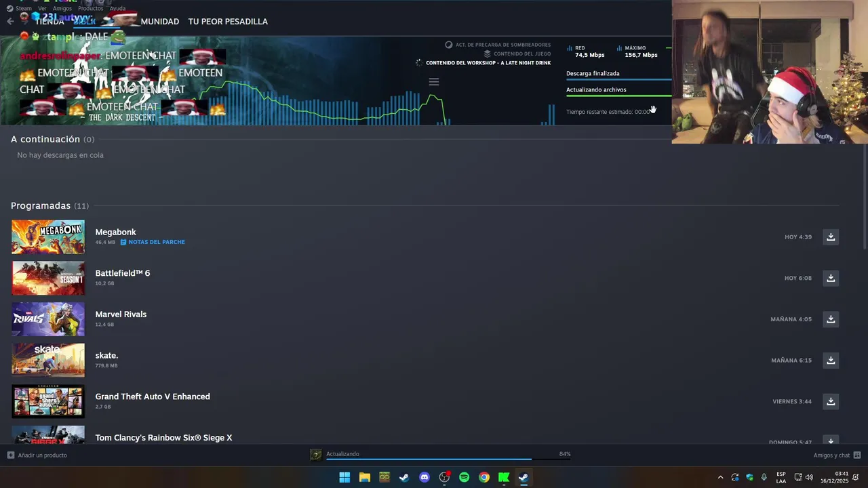Open Amigos y chat panel

point(832,455)
